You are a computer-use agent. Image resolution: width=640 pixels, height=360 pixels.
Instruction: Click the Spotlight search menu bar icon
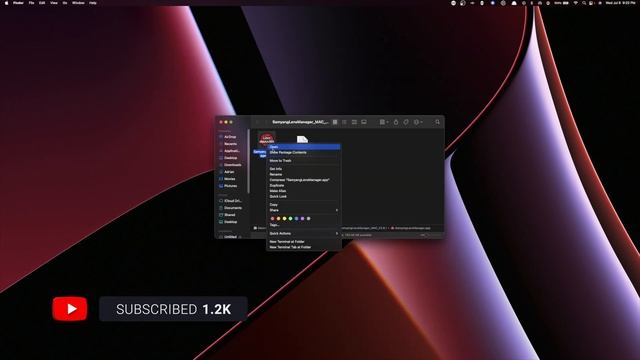[x=584, y=3]
